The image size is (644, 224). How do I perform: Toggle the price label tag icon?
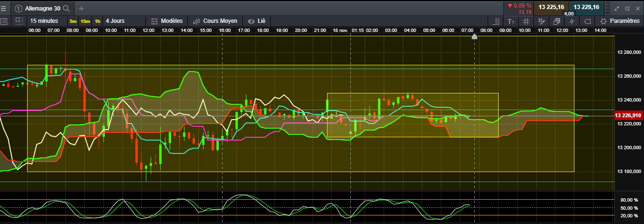point(587,21)
